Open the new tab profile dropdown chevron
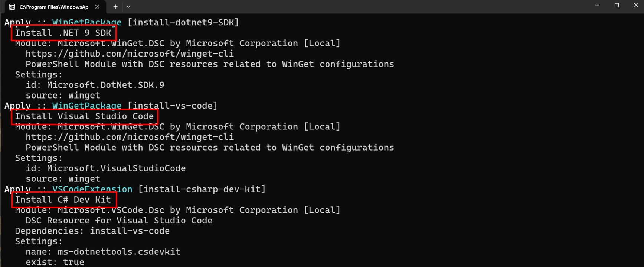644x267 pixels. 128,7
